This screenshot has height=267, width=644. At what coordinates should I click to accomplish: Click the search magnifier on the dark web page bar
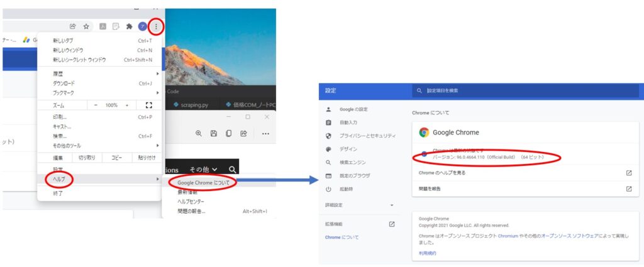[233, 169]
